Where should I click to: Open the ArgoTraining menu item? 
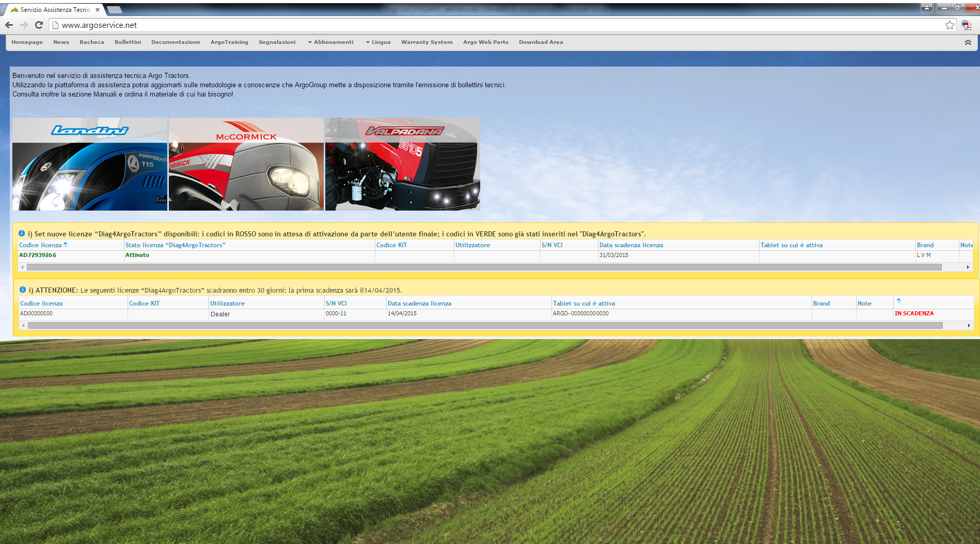229,42
